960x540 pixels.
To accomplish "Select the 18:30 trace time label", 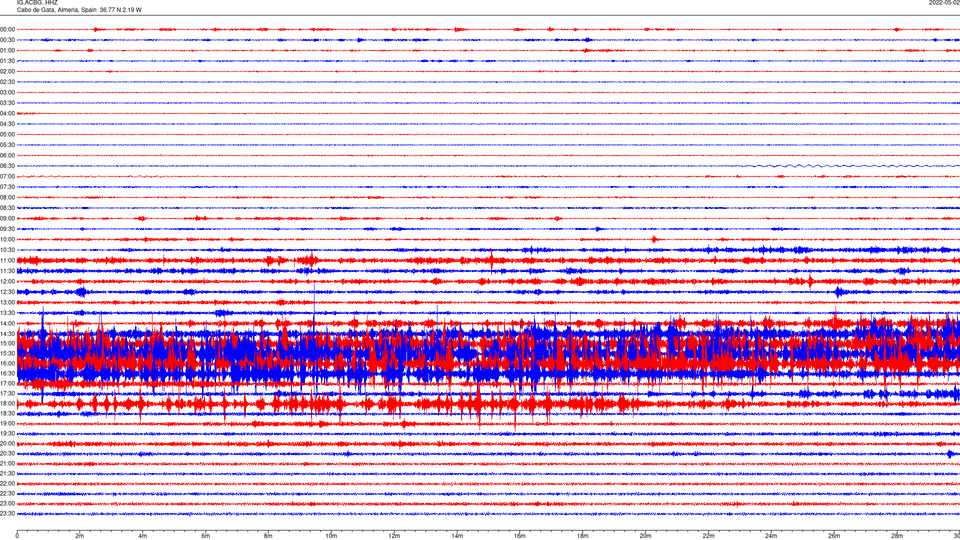I will coord(7,413).
